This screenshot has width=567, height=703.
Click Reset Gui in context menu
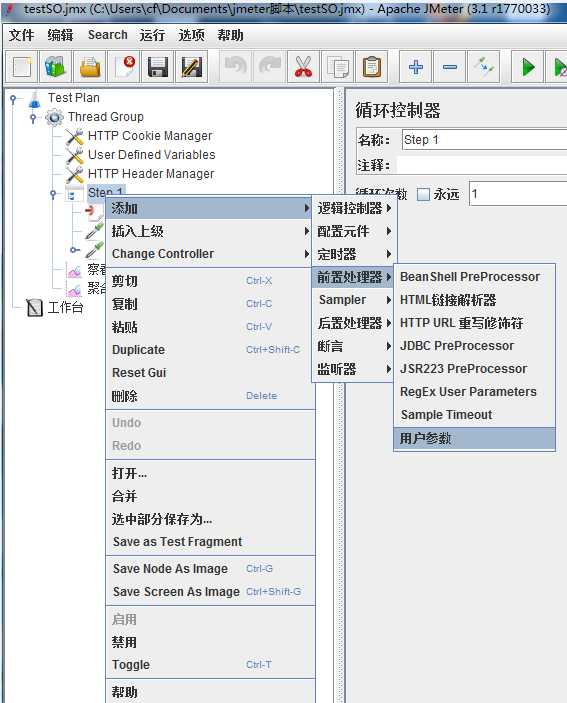[x=211, y=373]
